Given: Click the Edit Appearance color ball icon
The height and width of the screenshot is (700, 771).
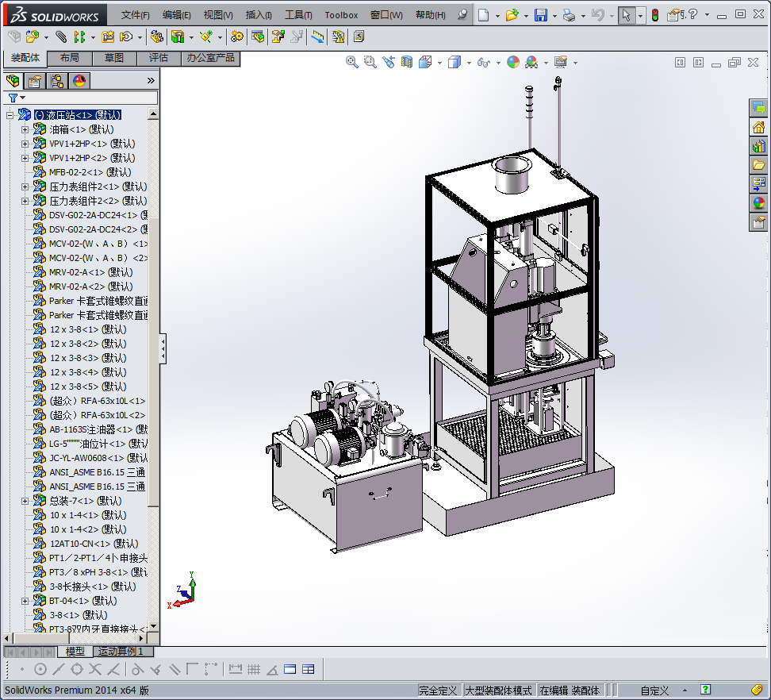Looking at the screenshot, I should [513, 62].
